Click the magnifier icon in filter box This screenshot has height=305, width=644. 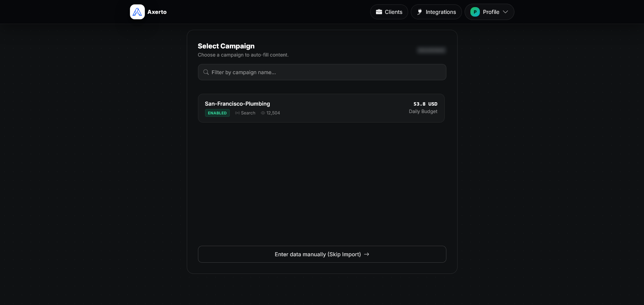tap(206, 72)
